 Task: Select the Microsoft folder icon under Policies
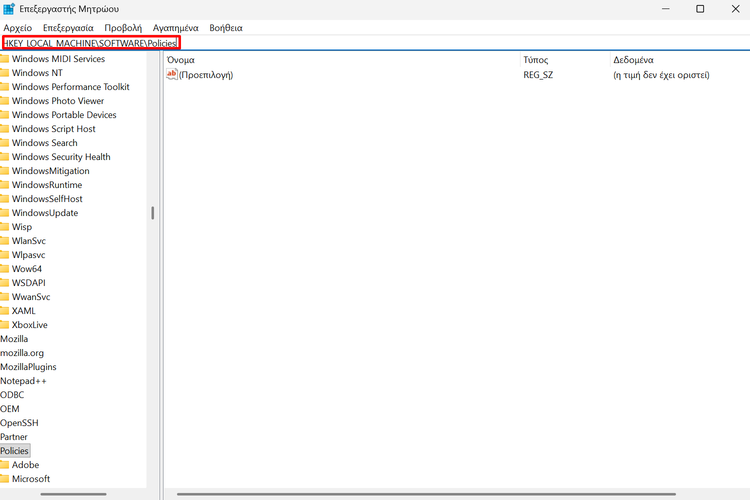click(x=4, y=478)
